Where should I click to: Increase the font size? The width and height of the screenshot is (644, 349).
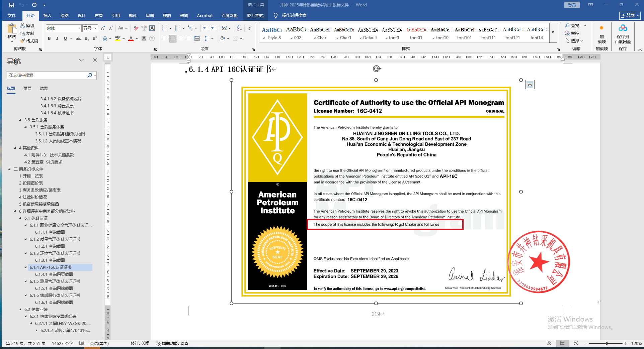(103, 28)
